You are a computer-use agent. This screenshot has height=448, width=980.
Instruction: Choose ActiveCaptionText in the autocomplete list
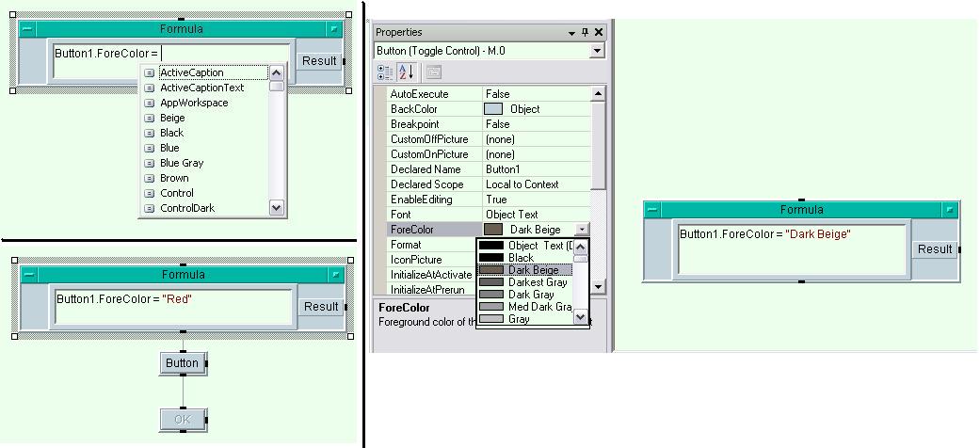201,88
